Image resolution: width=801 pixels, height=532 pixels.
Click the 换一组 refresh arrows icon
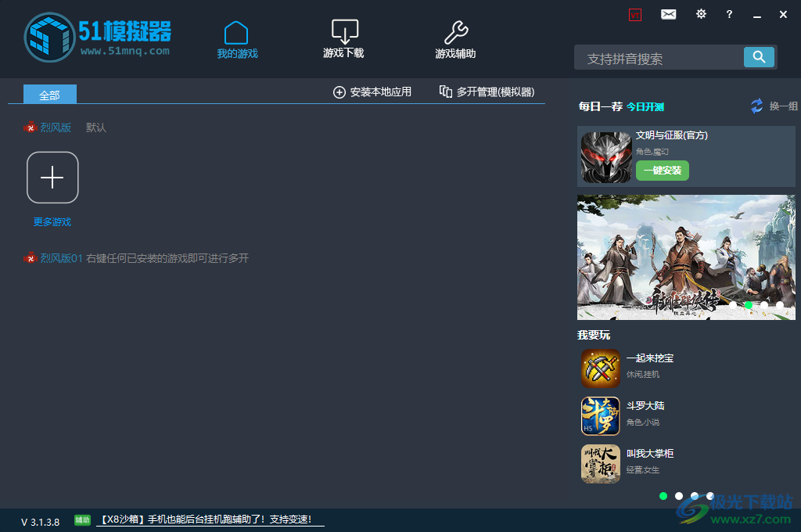[756, 106]
